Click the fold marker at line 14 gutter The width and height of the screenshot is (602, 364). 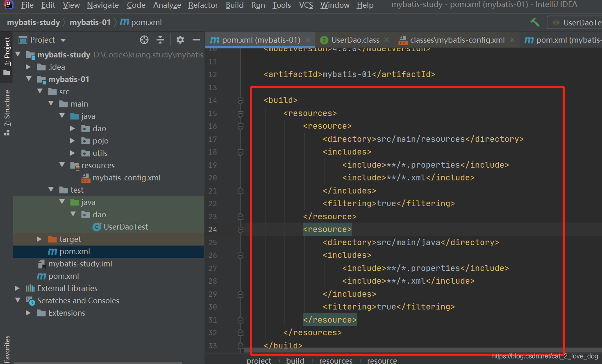241,100
